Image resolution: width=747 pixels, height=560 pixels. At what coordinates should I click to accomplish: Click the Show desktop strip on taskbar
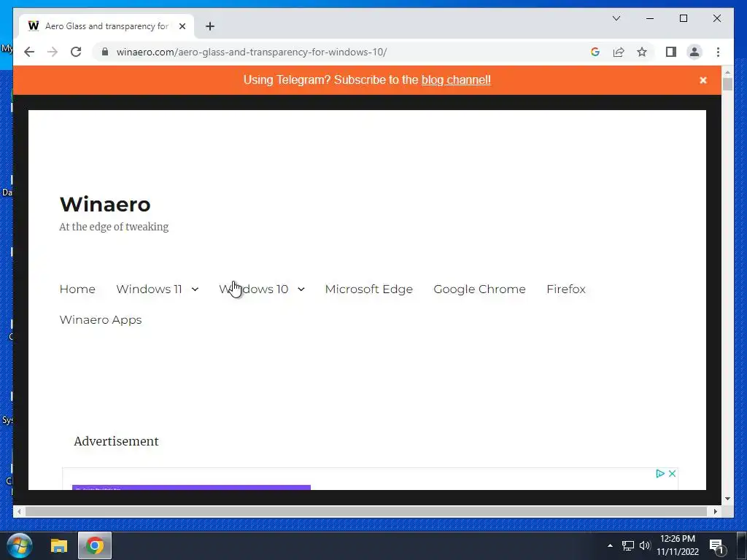point(742,545)
